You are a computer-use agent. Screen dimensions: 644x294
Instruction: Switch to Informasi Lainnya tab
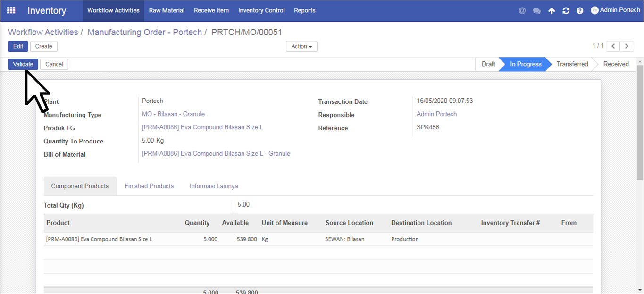tap(214, 186)
